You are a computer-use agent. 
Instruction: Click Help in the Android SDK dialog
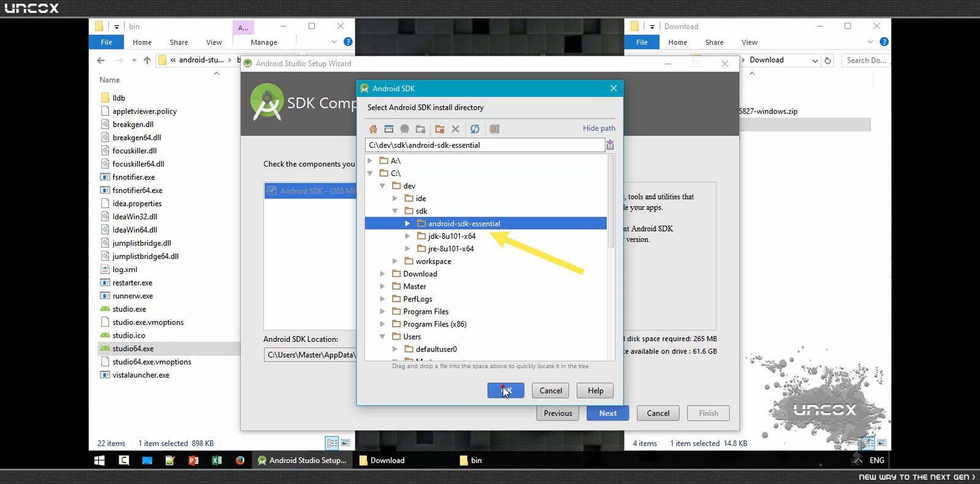point(595,390)
